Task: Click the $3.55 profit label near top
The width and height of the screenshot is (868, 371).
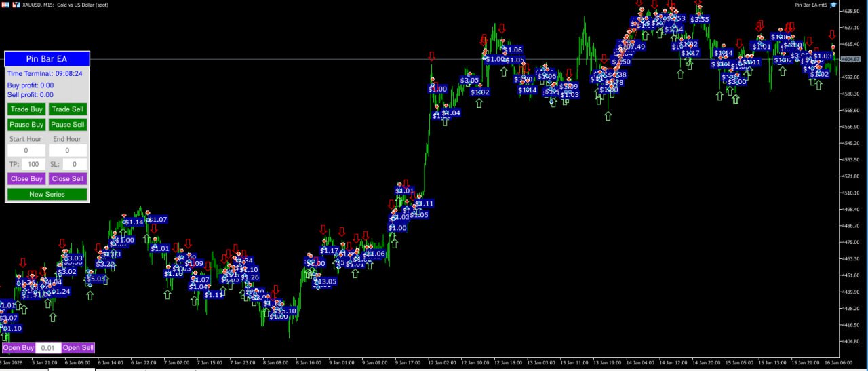Action: pos(700,19)
